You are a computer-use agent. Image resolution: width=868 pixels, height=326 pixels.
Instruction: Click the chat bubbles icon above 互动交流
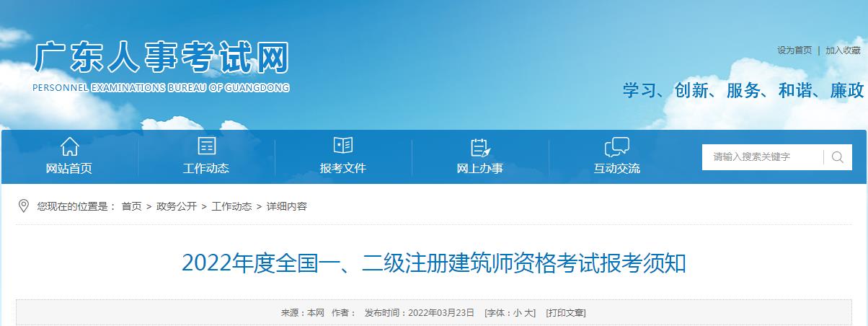point(616,146)
